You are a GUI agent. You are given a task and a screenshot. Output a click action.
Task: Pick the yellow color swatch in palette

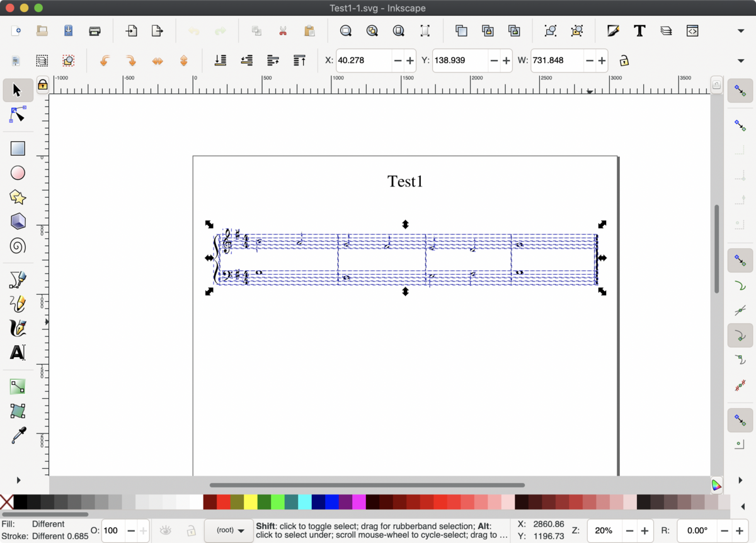pos(250,502)
